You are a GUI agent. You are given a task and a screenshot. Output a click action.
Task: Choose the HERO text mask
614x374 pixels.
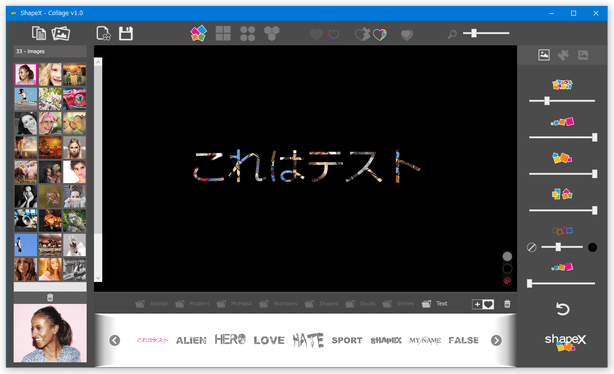coord(230,340)
